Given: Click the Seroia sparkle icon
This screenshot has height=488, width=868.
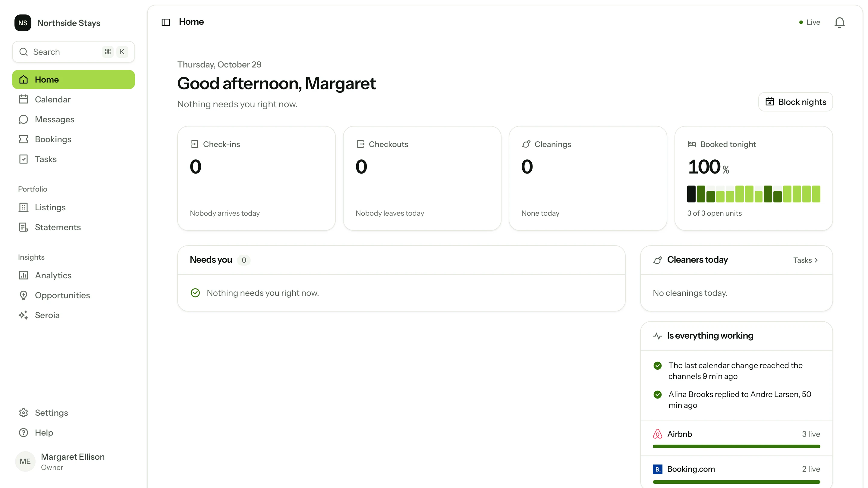Looking at the screenshot, I should pyautogui.click(x=23, y=315).
